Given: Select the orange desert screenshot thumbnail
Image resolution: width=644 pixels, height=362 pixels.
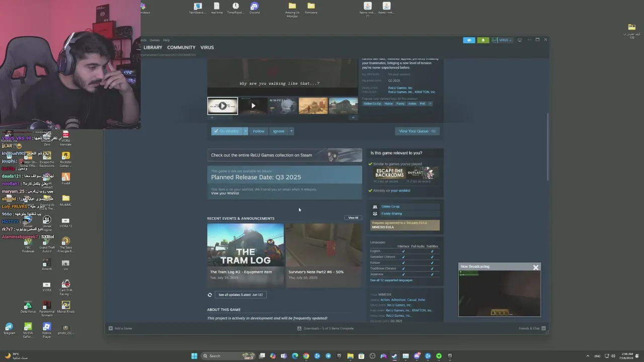Looking at the screenshot, I should [x=313, y=106].
